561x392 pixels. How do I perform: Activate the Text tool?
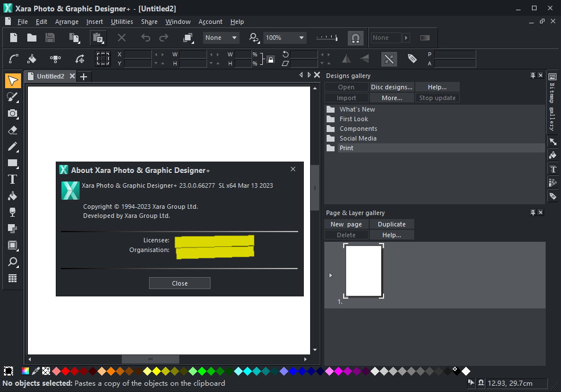(13, 180)
